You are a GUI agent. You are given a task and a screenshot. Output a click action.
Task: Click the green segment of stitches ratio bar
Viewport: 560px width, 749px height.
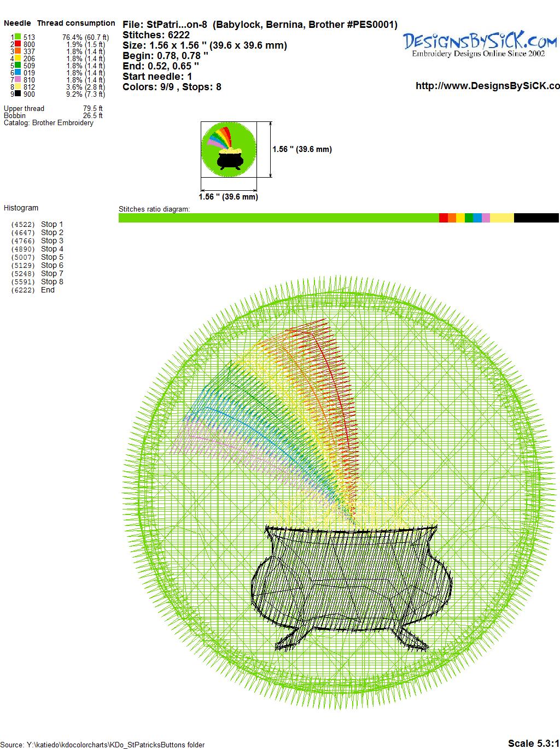coord(278,218)
